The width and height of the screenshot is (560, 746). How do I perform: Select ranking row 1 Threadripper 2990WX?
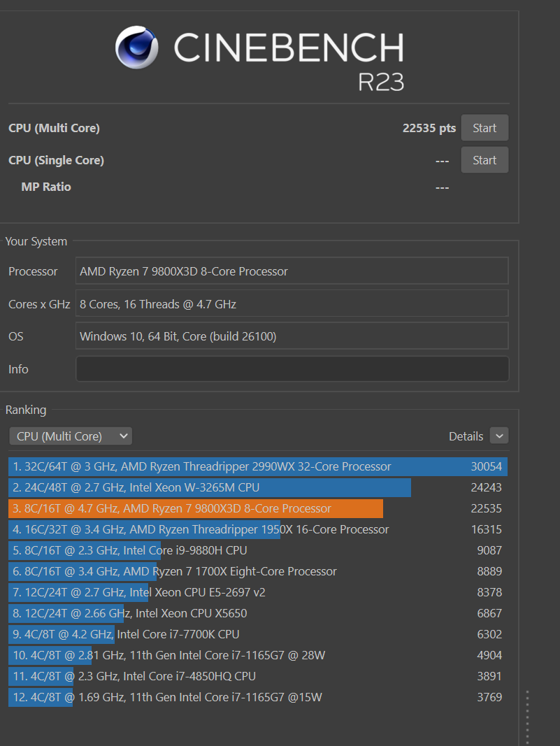pyautogui.click(x=258, y=467)
